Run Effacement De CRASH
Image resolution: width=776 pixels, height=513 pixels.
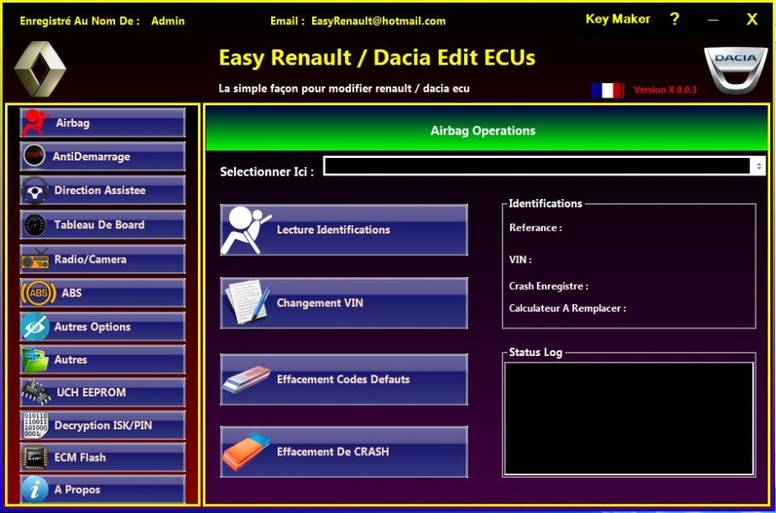[344, 452]
